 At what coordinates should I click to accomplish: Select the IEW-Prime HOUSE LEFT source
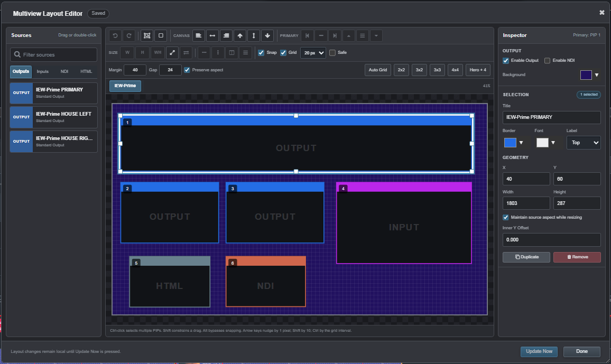pyautogui.click(x=53, y=117)
